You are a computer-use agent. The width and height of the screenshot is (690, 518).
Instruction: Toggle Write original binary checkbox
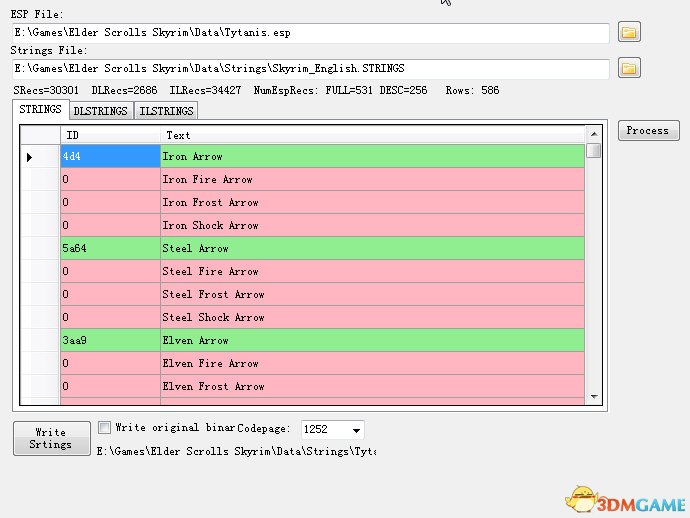pos(104,427)
